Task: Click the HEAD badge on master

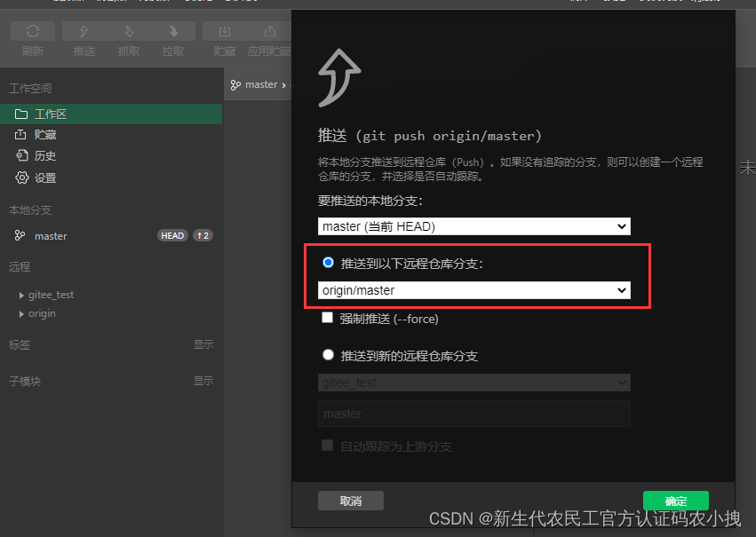Action: (172, 235)
